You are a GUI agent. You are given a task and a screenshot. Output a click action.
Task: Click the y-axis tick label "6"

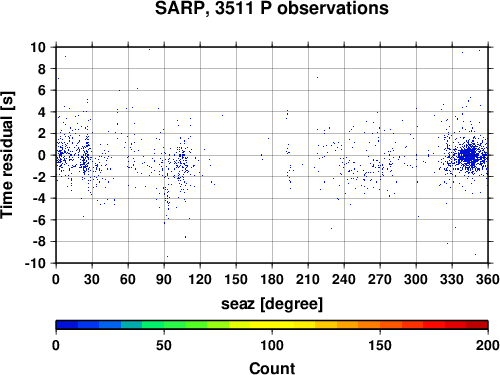[x=42, y=90]
